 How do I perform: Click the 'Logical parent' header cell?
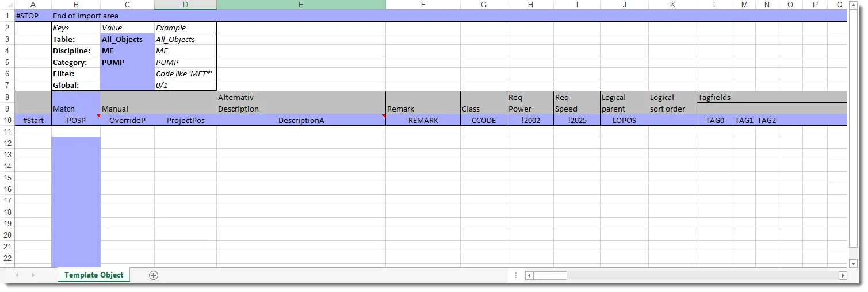click(624, 103)
